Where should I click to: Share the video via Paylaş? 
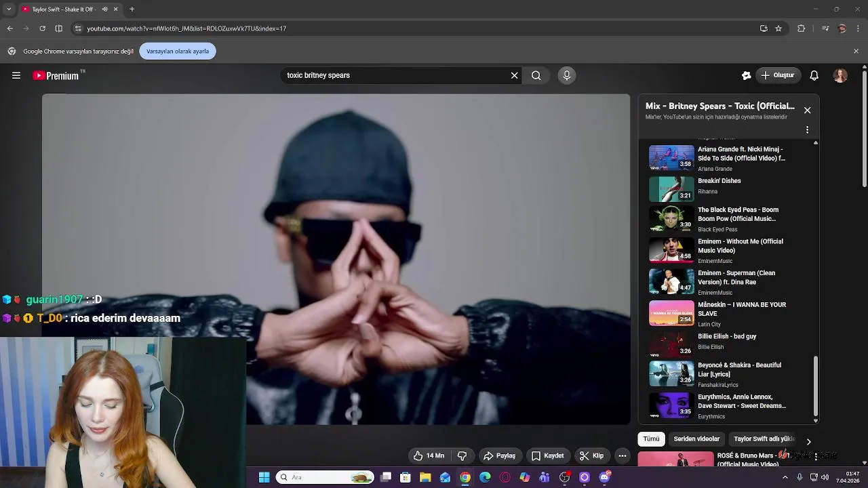click(x=499, y=455)
